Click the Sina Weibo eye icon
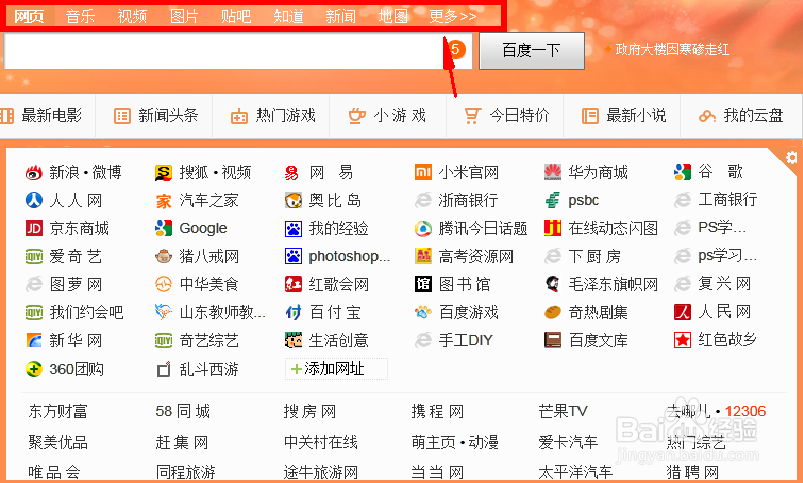This screenshot has width=803, height=483. [34, 173]
